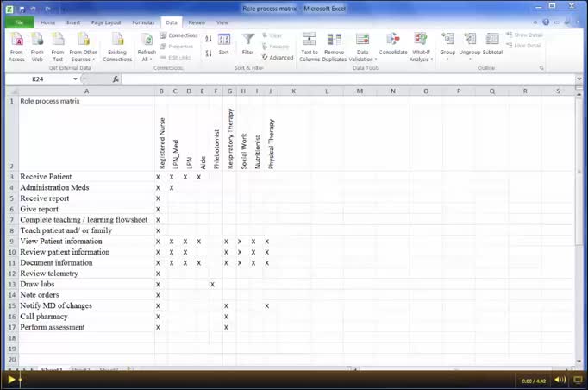Click Remove Duplicates
The image size is (588, 390).
tap(335, 47)
